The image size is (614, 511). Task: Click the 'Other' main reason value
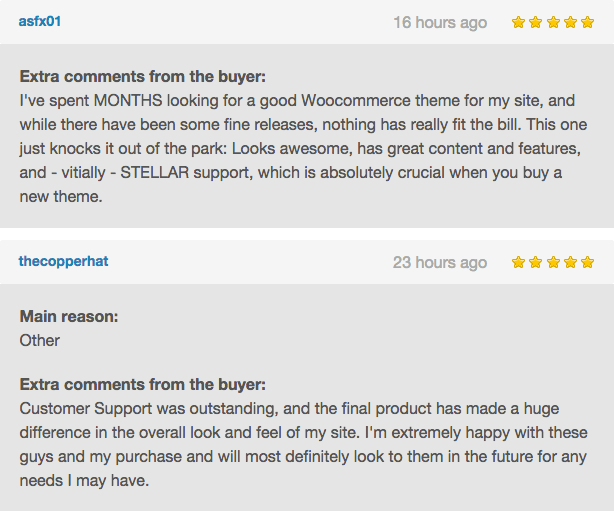40,340
